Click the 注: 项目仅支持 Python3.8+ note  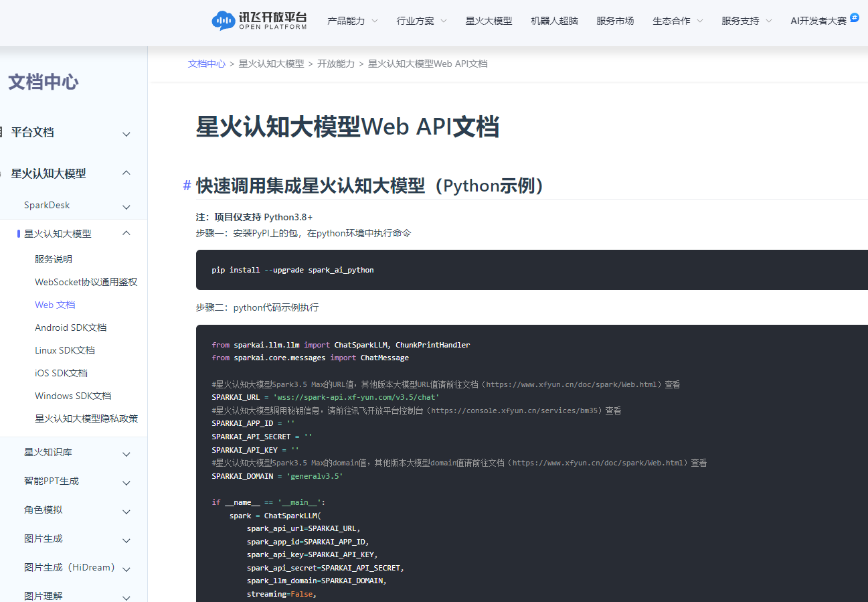254,217
